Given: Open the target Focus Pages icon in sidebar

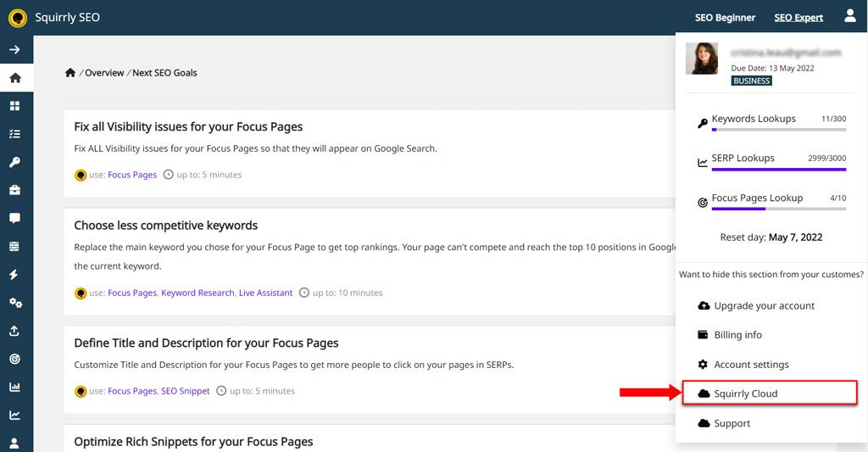Looking at the screenshot, I should coord(15,359).
